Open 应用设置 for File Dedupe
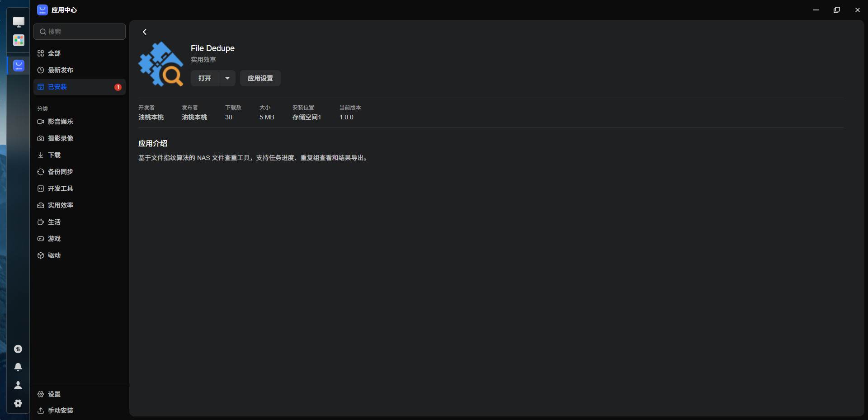This screenshot has width=868, height=420. (260, 78)
